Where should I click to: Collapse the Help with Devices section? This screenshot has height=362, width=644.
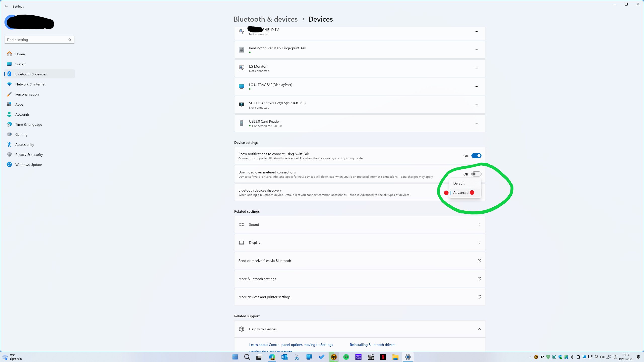click(479, 329)
